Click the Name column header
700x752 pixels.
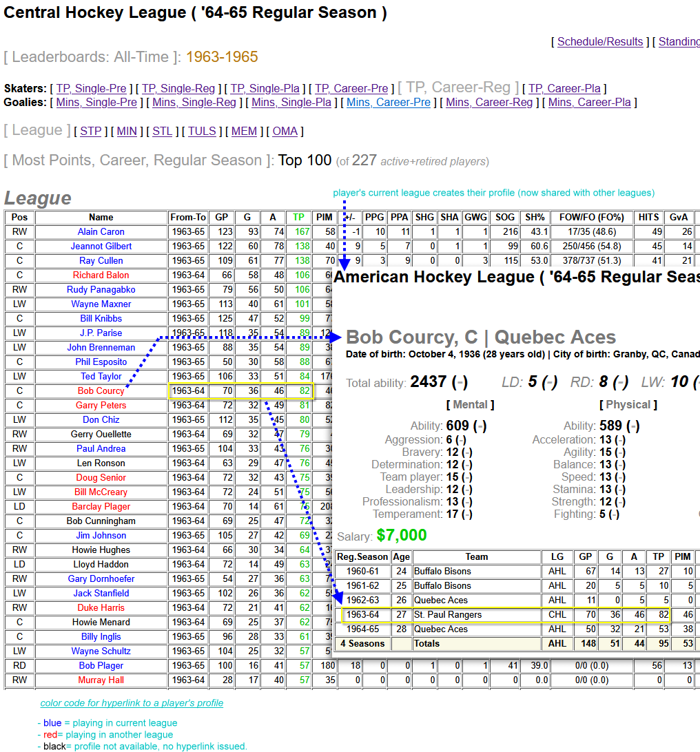coord(101,218)
